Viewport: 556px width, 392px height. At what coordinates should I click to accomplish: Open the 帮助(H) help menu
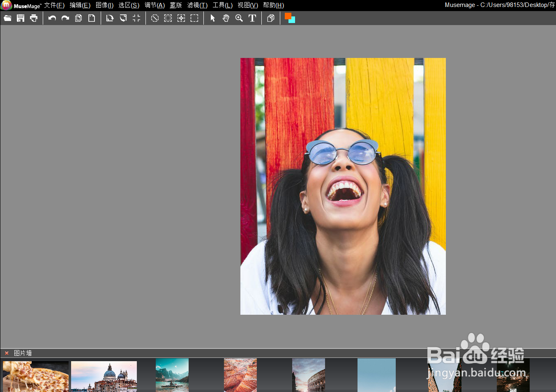pyautogui.click(x=274, y=5)
